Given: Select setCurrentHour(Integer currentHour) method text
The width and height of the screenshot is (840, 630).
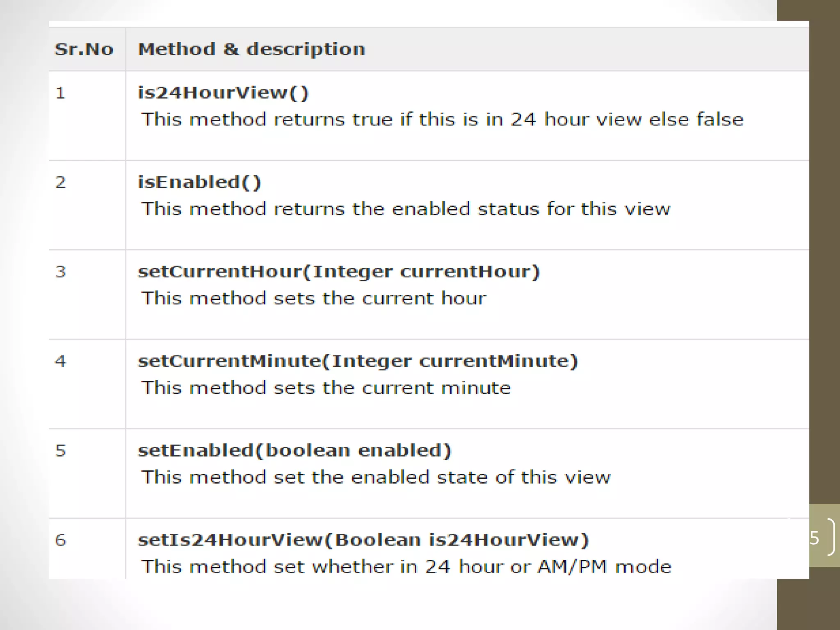Looking at the screenshot, I should coord(338,272).
